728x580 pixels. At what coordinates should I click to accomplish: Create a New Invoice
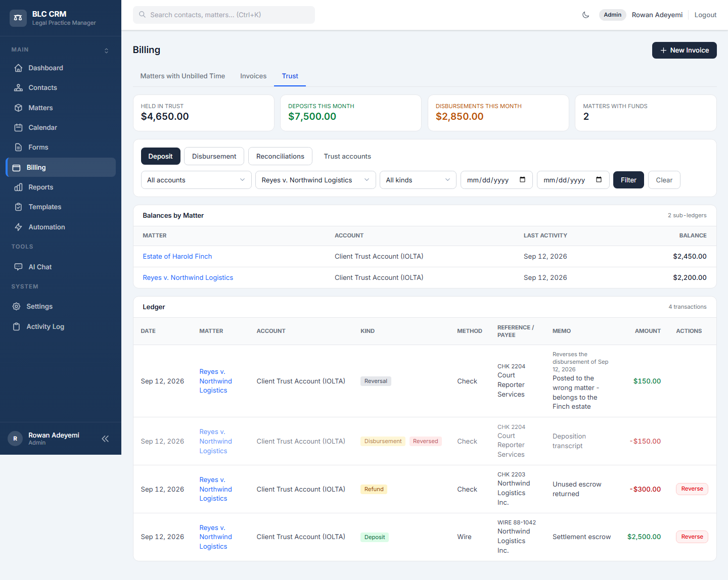pos(684,50)
